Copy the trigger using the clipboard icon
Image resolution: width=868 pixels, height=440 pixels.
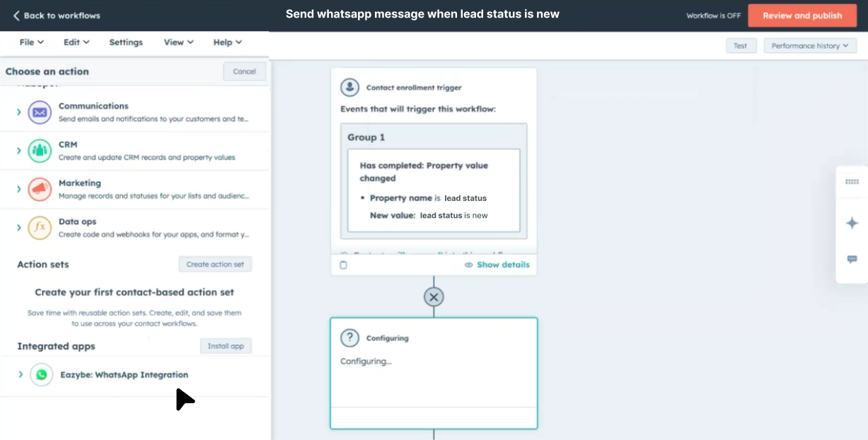pyautogui.click(x=343, y=263)
